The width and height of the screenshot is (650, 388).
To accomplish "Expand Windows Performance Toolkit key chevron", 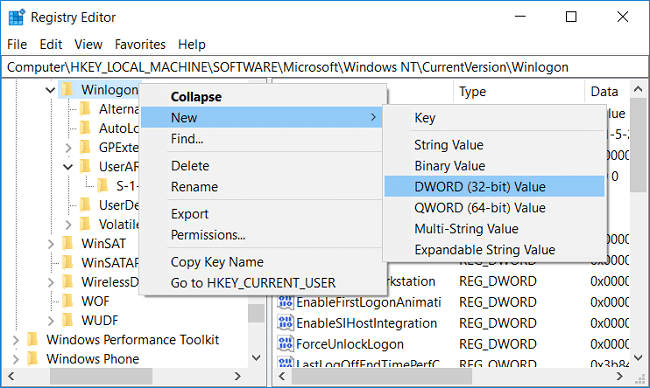I will (x=15, y=340).
